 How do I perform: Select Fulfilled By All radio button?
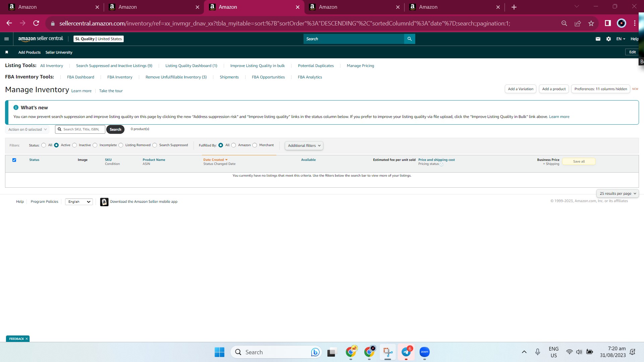[x=221, y=145]
